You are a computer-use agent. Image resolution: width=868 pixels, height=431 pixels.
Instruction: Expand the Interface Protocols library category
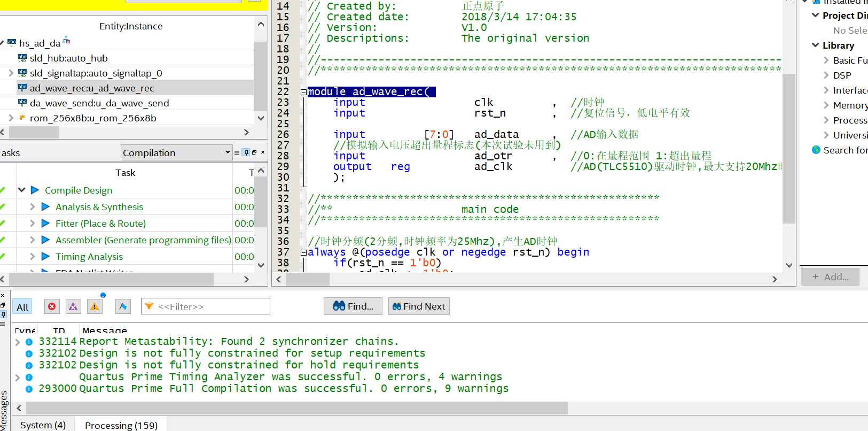(826, 90)
